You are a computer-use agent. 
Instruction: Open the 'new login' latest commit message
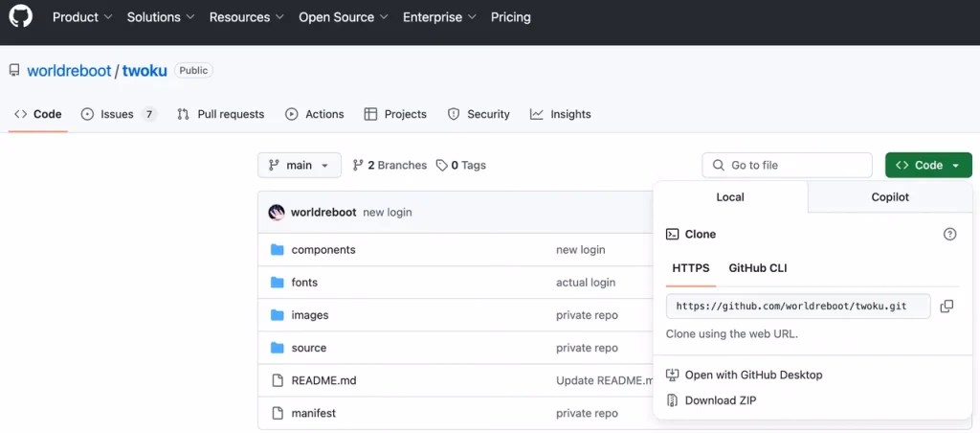(x=388, y=212)
